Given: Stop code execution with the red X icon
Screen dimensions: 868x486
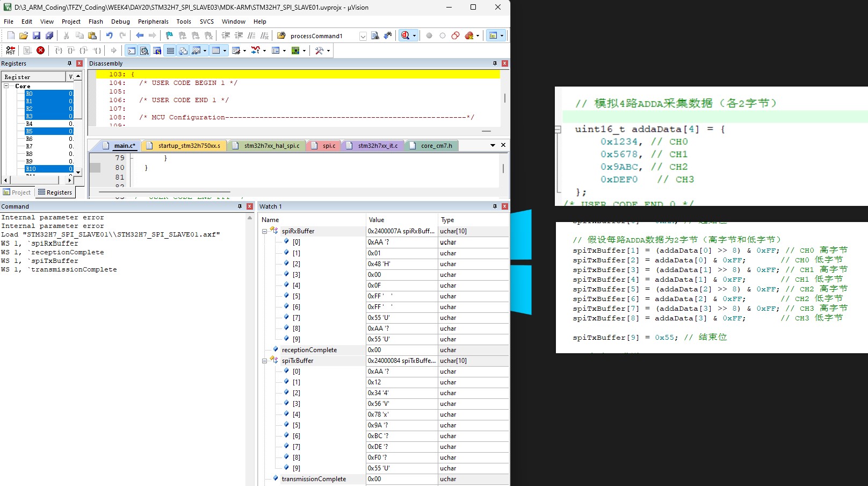Looking at the screenshot, I should click(x=41, y=51).
